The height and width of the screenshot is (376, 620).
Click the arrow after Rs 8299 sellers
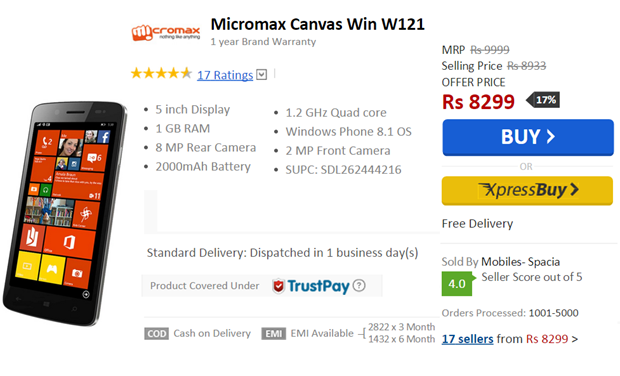pos(575,339)
